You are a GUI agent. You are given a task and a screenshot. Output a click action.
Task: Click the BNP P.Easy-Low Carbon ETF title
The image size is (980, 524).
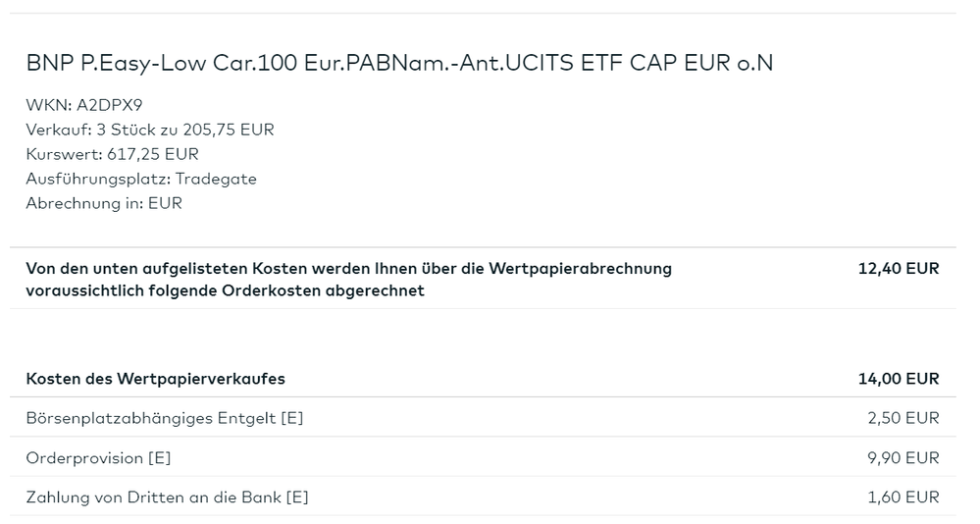[x=399, y=64]
